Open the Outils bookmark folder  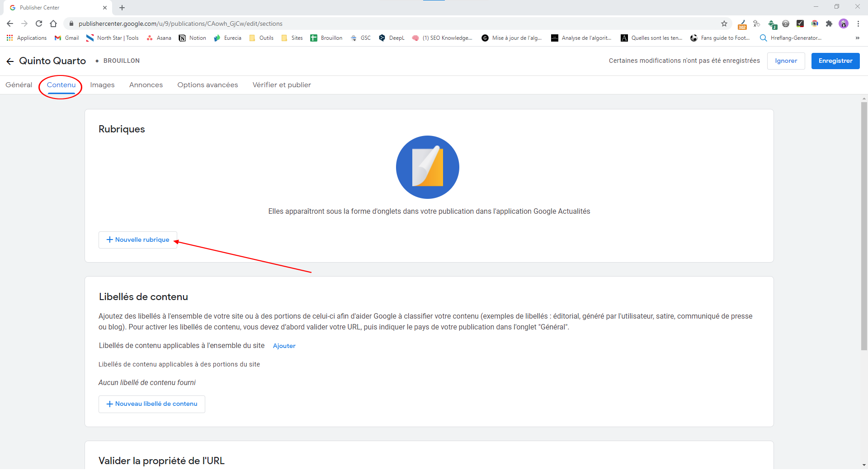[x=262, y=38]
